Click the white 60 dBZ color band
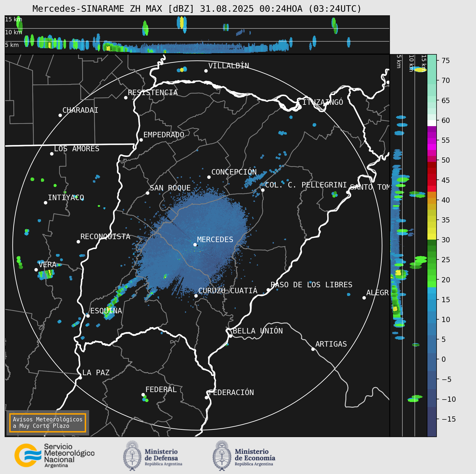This screenshot has height=474, width=476. pos(432,123)
